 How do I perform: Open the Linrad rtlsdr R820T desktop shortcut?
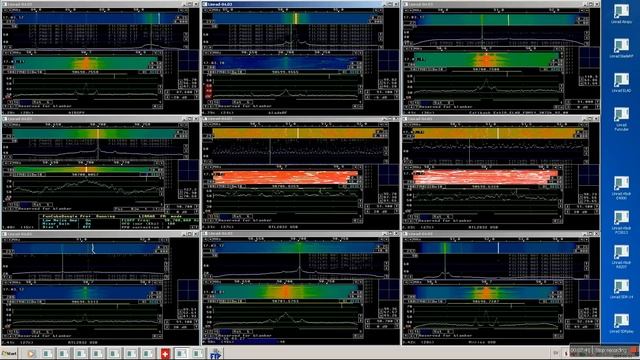click(x=621, y=257)
